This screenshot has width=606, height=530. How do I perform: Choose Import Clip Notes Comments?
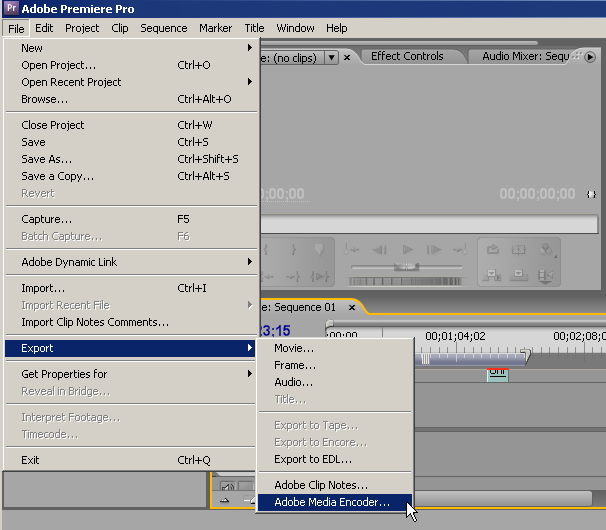[x=131, y=322]
